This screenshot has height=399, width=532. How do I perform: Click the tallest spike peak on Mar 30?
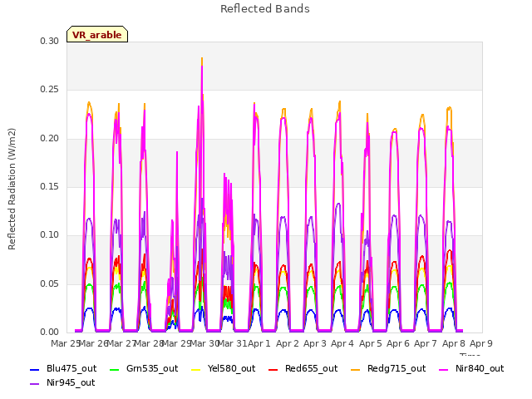click(202, 58)
